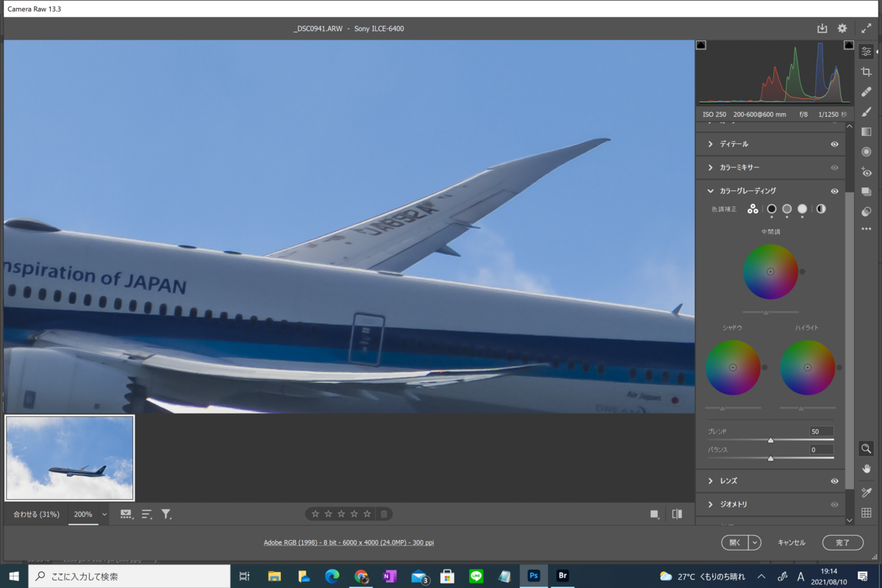Click the shadows color wheel
The image size is (882, 588).
[x=733, y=367]
